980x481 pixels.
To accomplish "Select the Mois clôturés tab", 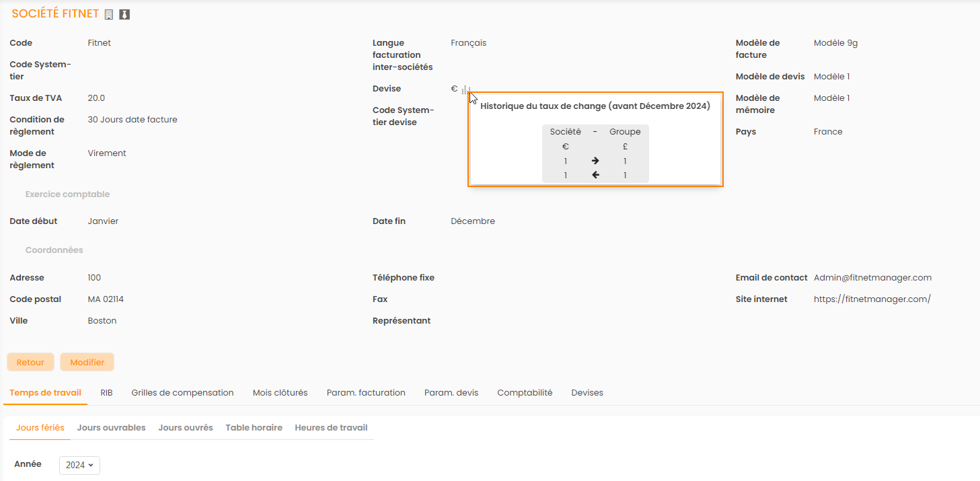I will point(280,393).
